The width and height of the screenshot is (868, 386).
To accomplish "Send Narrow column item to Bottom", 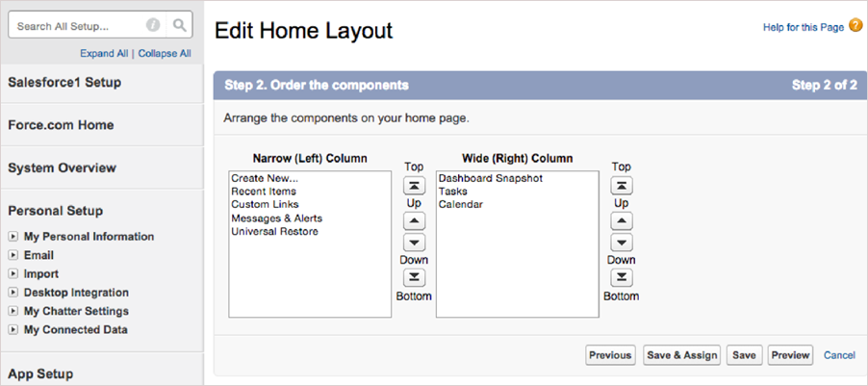I will [414, 277].
